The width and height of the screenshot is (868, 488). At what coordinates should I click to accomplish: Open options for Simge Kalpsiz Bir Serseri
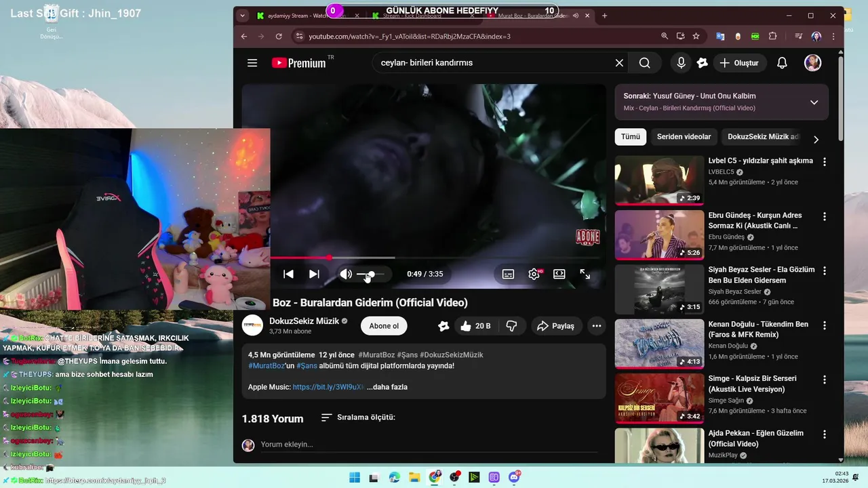click(x=825, y=380)
